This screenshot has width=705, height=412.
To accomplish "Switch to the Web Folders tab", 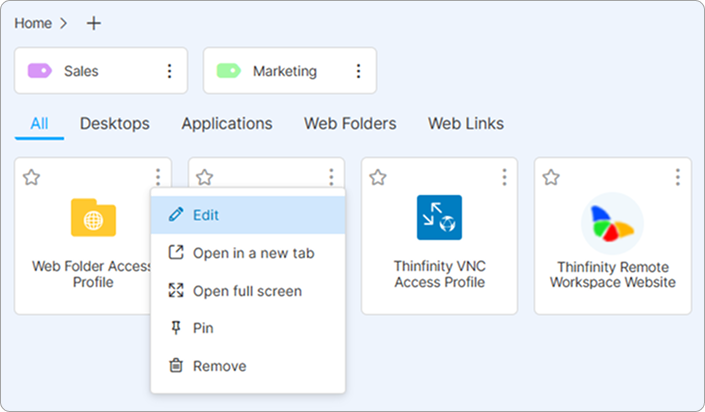I will [x=350, y=124].
